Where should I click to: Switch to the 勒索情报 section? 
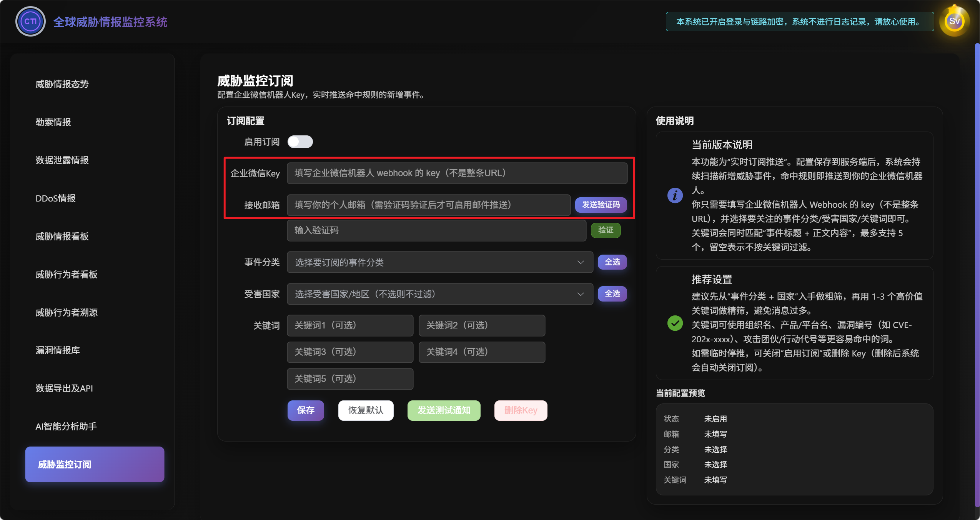coord(53,122)
